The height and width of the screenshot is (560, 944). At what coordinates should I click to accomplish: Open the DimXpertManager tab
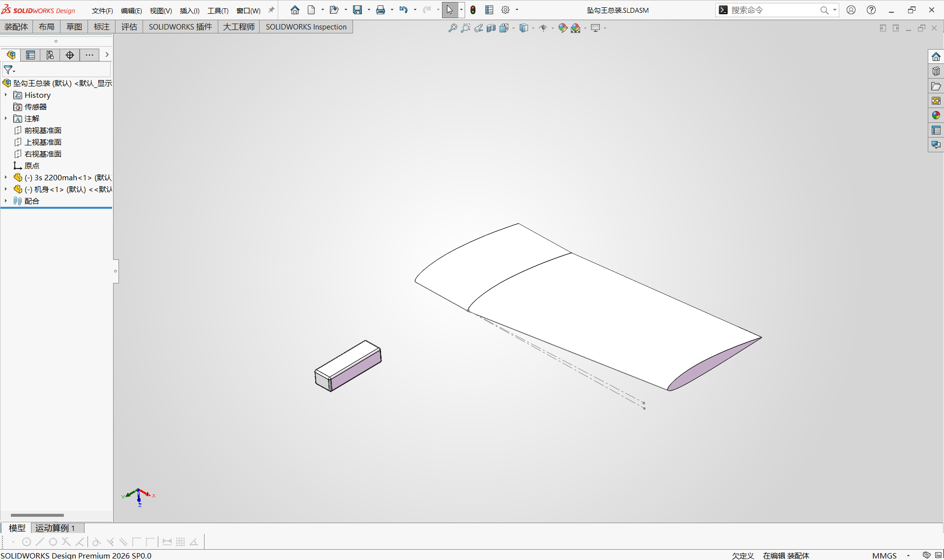[70, 55]
